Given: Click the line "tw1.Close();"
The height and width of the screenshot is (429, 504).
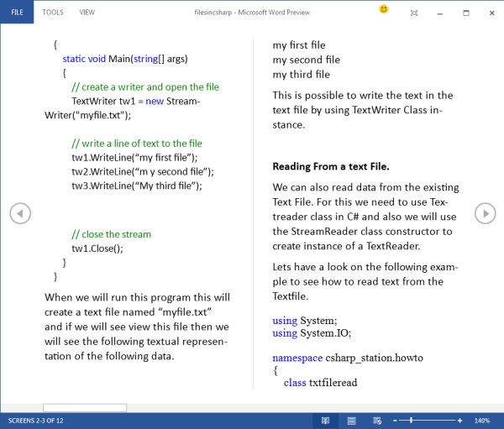Looking at the screenshot, I should tap(97, 249).
